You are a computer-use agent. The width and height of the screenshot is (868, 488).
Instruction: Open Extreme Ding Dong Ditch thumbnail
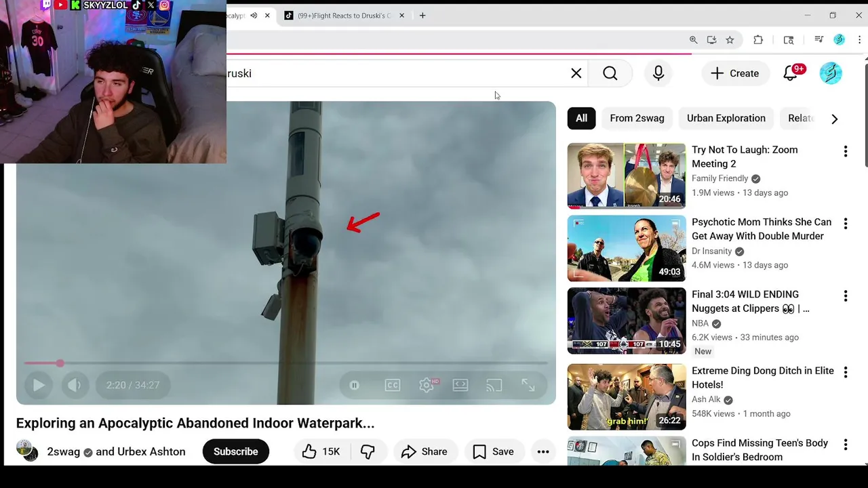(x=627, y=397)
